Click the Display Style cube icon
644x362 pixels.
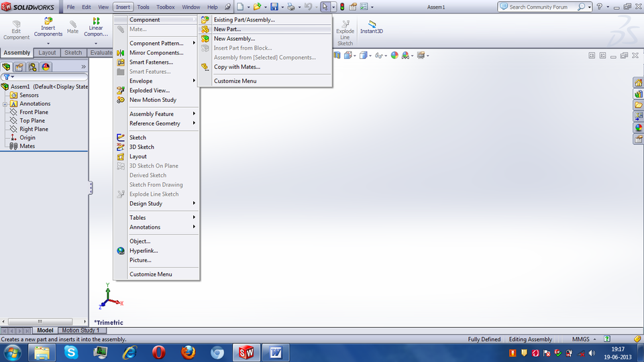pyautogui.click(x=363, y=56)
